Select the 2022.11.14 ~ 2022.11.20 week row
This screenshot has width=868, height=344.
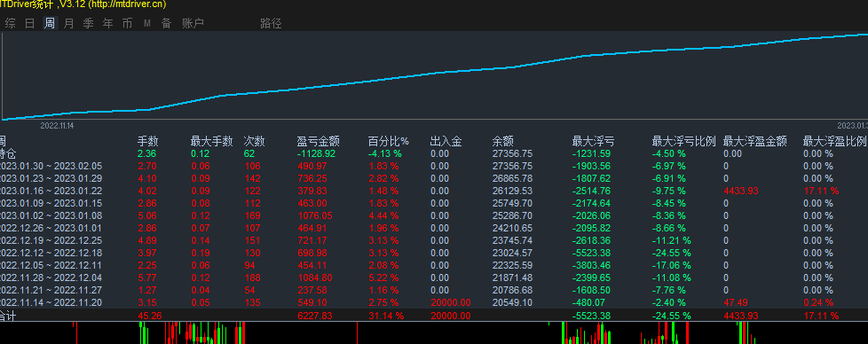click(434, 302)
